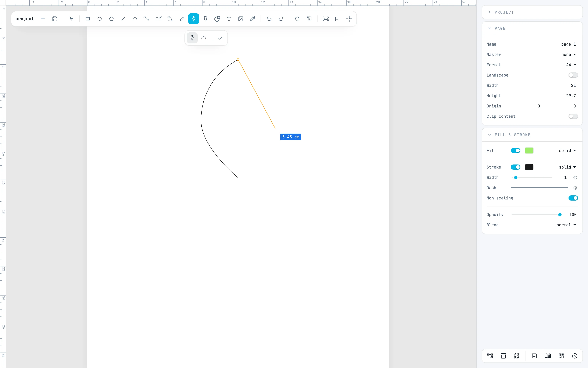Image resolution: width=588 pixels, height=368 pixels.
Task: Open the Stroke type solid dropdown
Action: [x=567, y=167]
